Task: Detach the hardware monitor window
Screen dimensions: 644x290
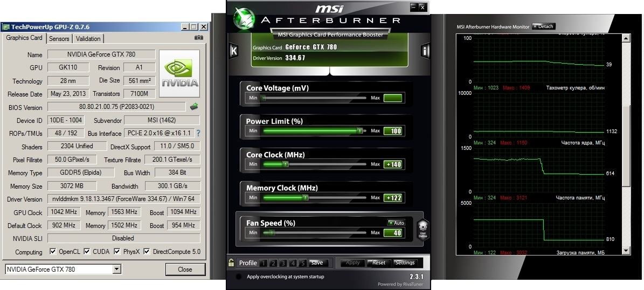Action: click(x=543, y=26)
